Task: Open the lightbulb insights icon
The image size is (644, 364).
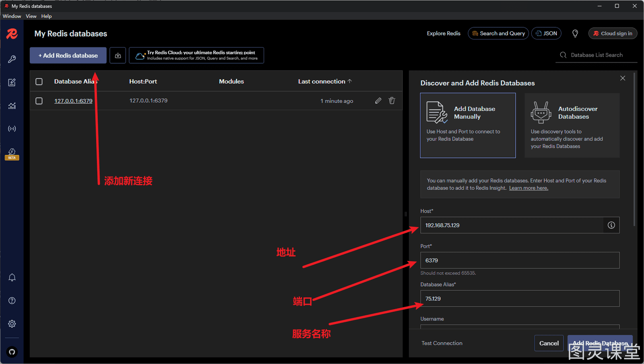Action: coord(575,33)
